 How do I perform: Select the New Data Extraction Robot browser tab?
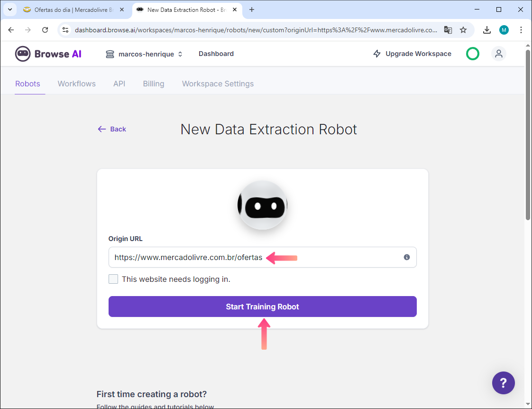click(x=187, y=10)
